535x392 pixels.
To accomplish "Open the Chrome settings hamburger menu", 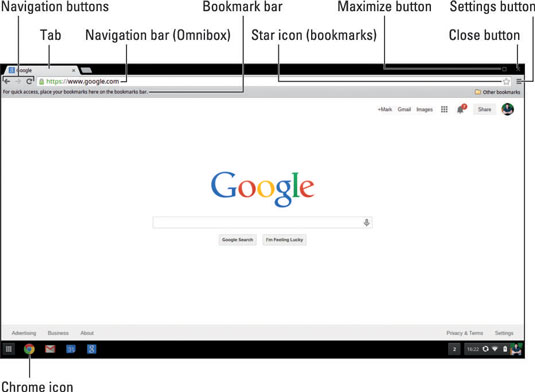I will [x=519, y=82].
